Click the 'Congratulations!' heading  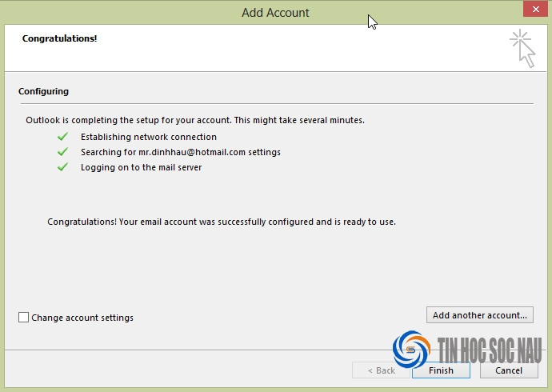tap(59, 38)
